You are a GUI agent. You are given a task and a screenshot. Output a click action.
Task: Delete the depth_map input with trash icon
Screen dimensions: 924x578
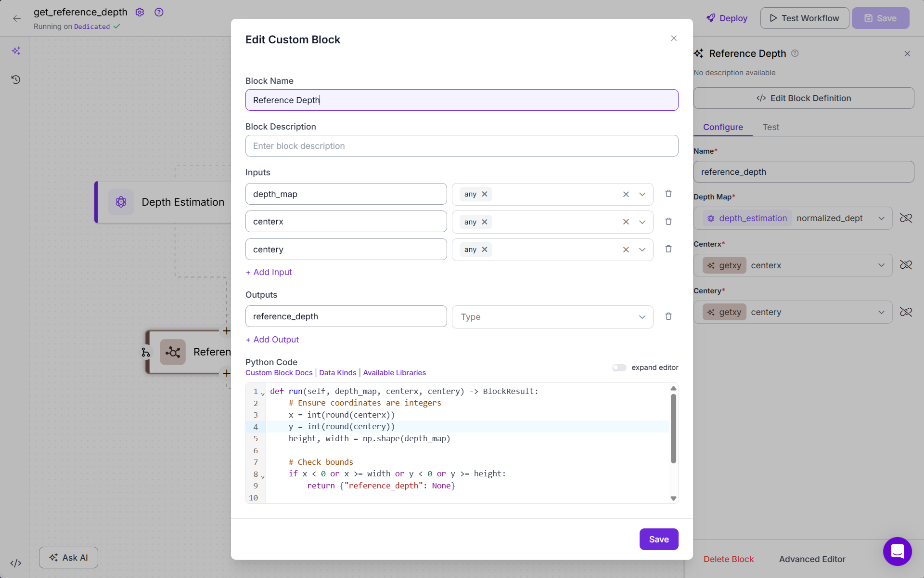click(668, 194)
